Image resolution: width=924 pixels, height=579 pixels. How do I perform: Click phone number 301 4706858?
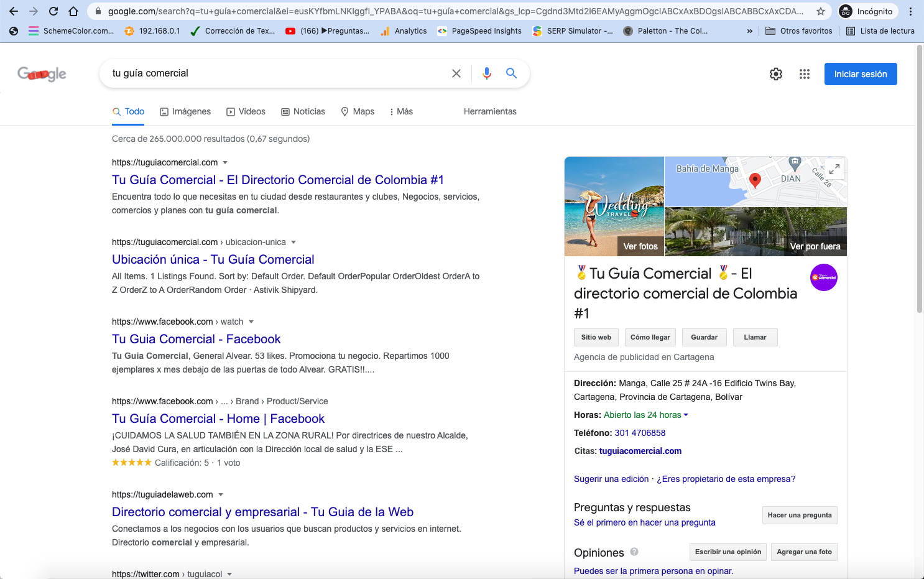[x=640, y=433]
